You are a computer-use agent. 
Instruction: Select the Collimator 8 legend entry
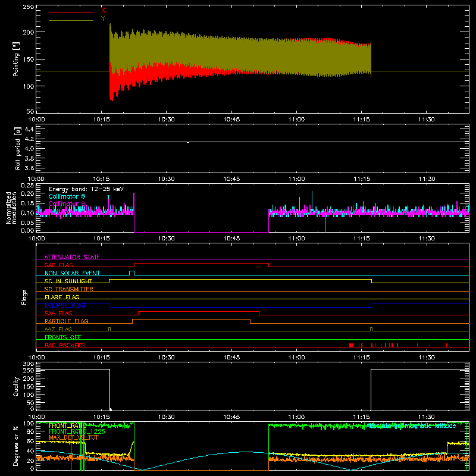point(67,196)
